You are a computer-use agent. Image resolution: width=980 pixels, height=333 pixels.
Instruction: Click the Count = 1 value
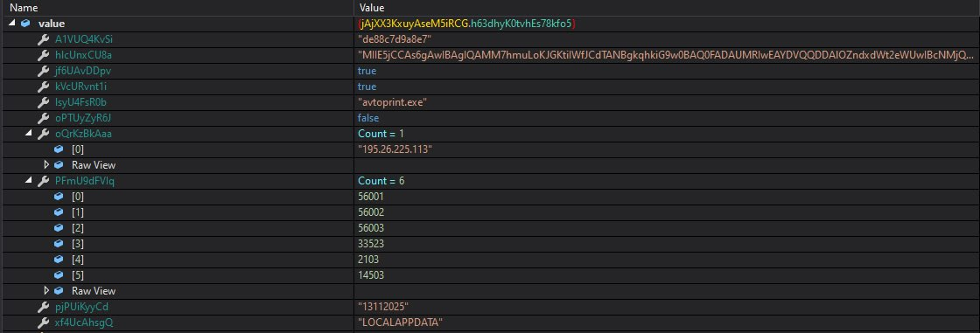(x=381, y=134)
